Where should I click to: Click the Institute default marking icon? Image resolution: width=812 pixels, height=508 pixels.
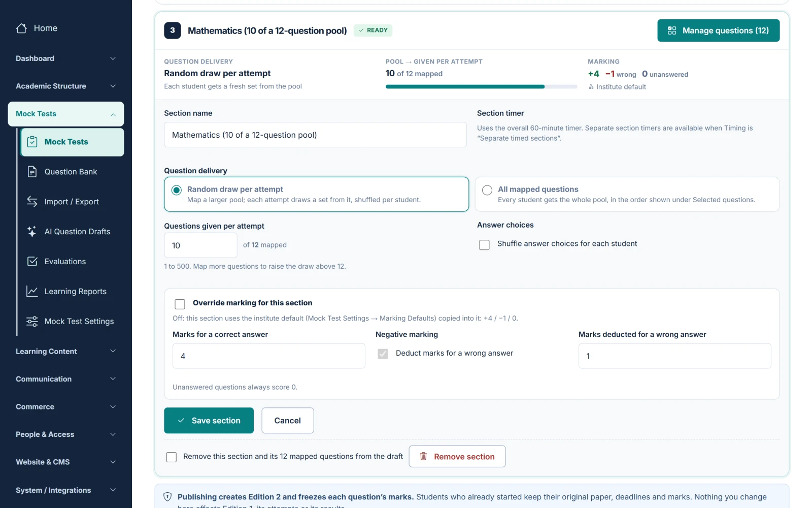pos(591,87)
